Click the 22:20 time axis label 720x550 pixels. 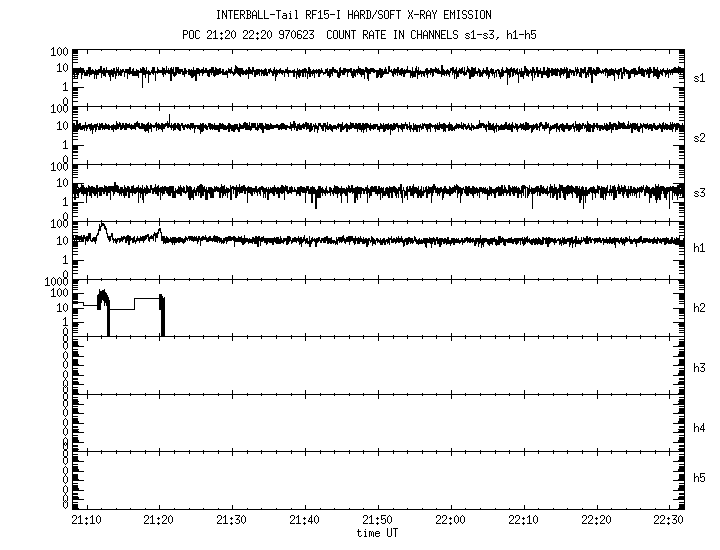(597, 521)
